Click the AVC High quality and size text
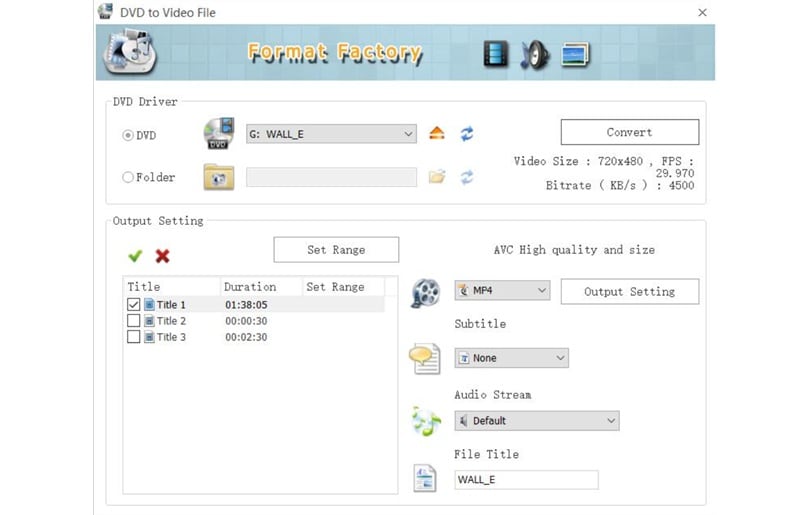800x515 pixels. (574, 250)
